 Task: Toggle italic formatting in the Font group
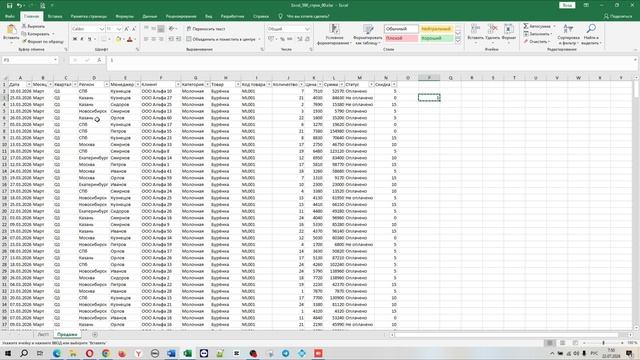tap(82, 39)
